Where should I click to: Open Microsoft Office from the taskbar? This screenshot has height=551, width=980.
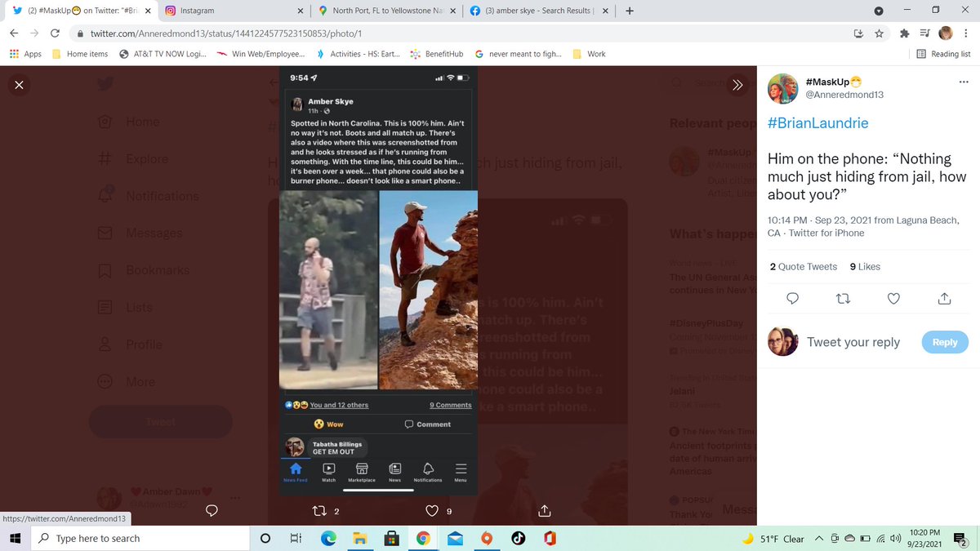tap(550, 538)
